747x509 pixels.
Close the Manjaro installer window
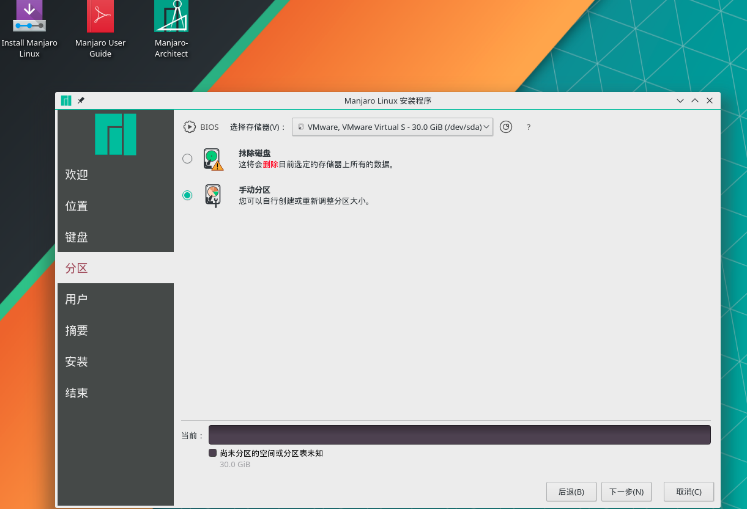point(709,101)
